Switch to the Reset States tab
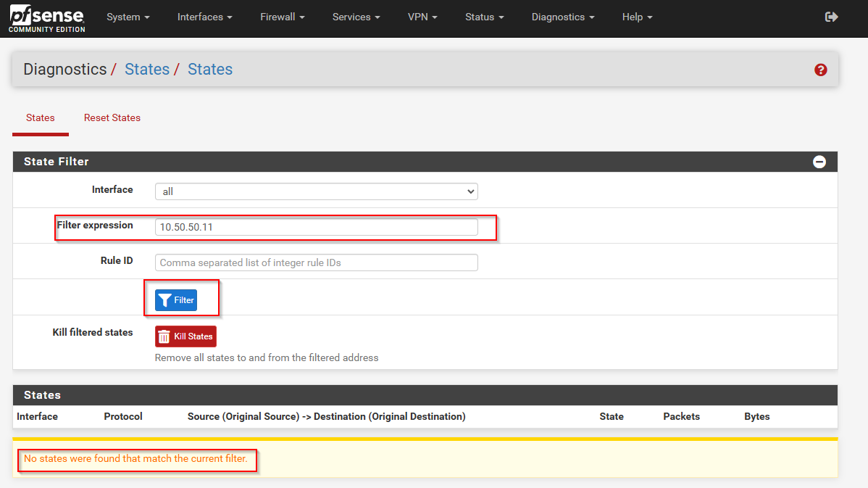 112,117
